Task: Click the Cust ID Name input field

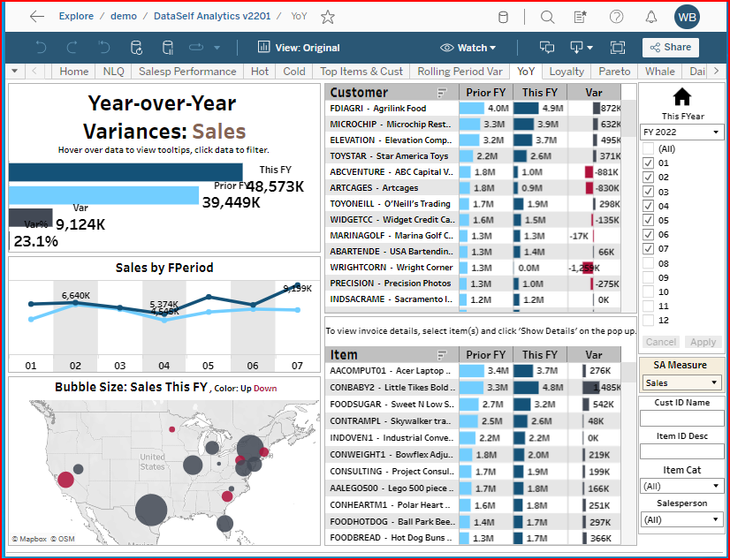Action: click(x=681, y=419)
